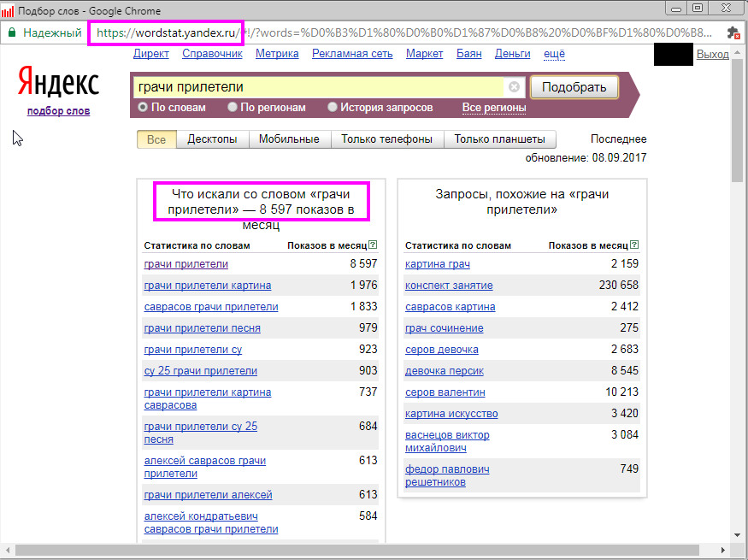Switch to the 'Только планшеты' tab
Screen dimensions: 748x560
tap(499, 139)
